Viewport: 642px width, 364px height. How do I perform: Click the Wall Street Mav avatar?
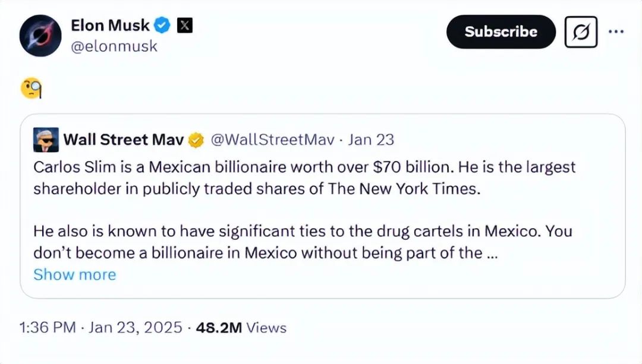(x=46, y=140)
